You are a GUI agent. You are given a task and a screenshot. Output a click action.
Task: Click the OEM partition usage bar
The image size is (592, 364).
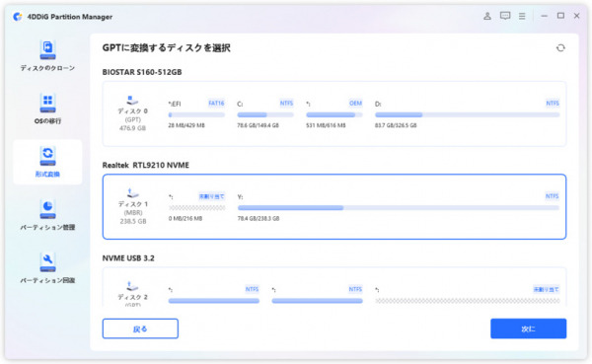[x=334, y=114]
